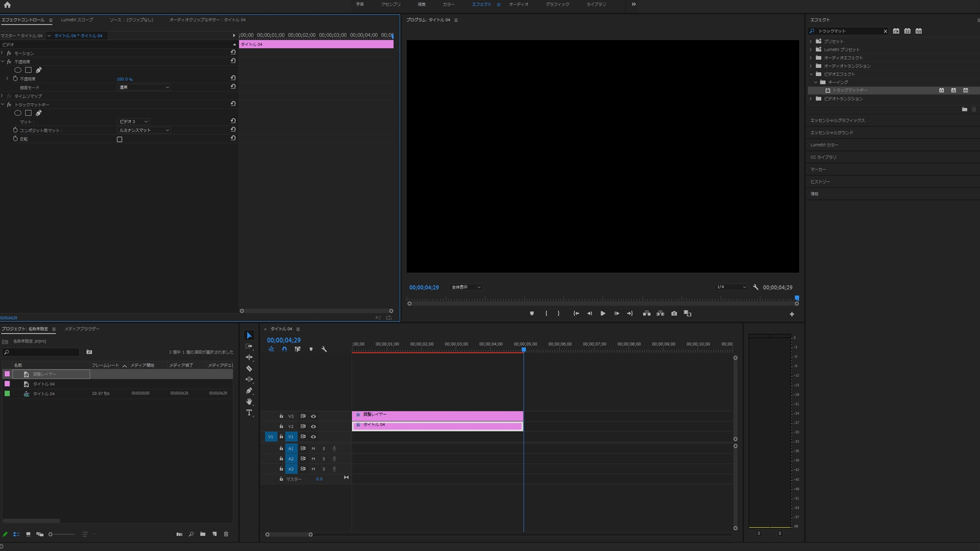Open the Lumetri カラー panel
The image size is (980, 551).
[824, 145]
